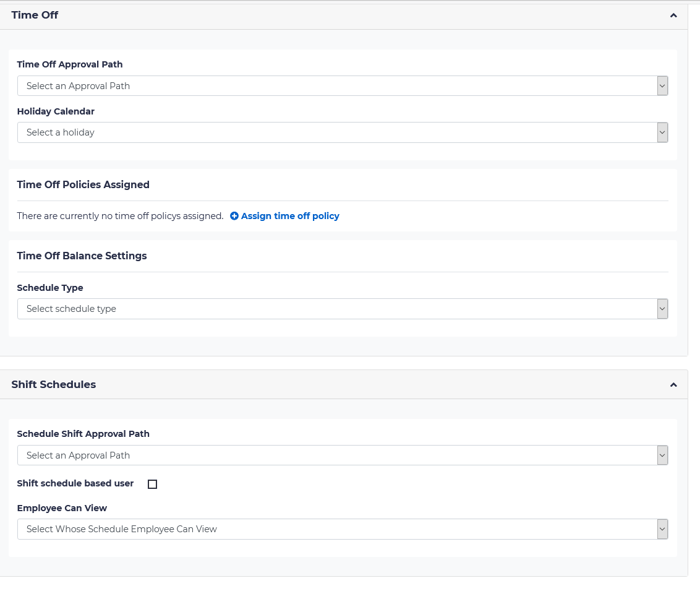Click plus icon beside Assign time off policy

pos(234,216)
